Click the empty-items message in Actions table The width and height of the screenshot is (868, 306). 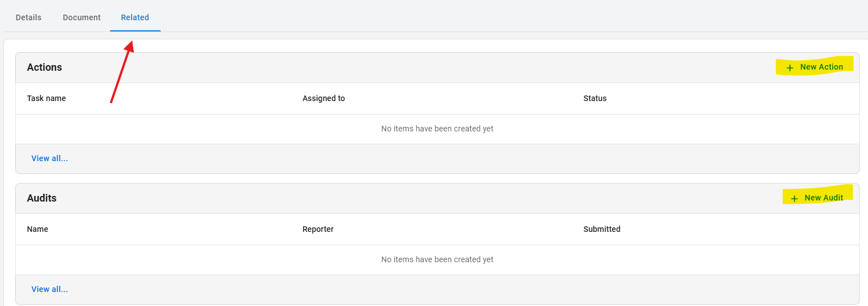(437, 129)
